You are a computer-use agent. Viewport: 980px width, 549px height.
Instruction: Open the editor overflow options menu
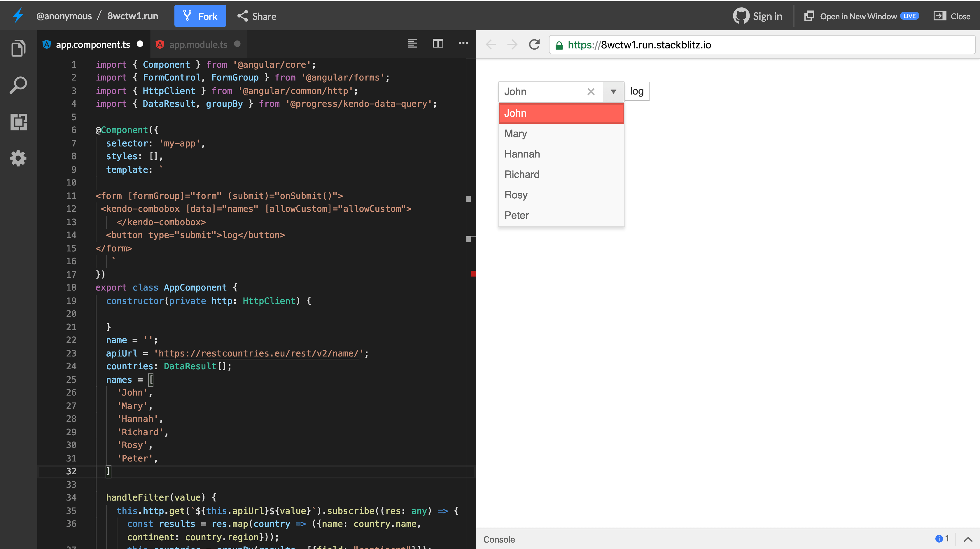[463, 43]
